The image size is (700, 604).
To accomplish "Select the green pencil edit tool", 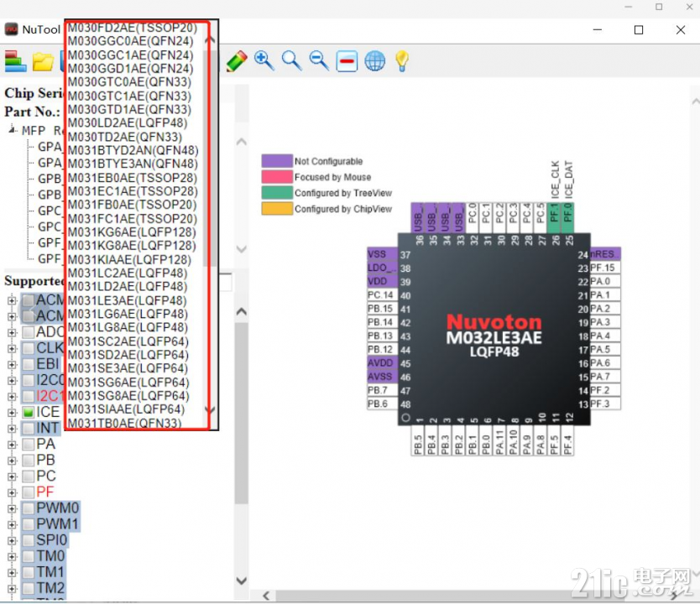I will click(237, 61).
